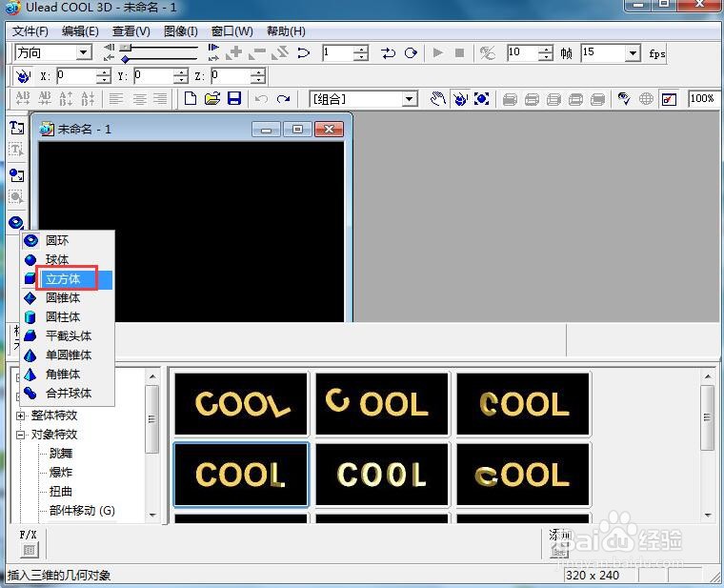This screenshot has width=724, height=588.
Task: Select the Resize Object tool
Action: (482, 99)
